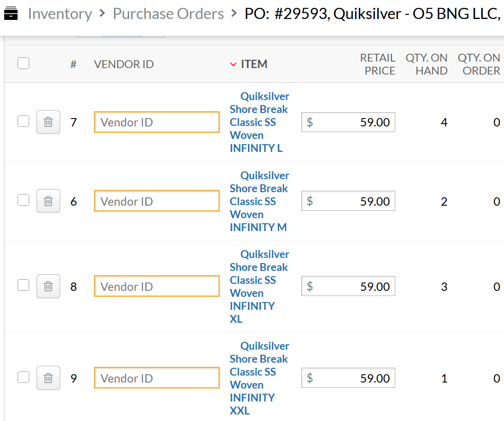
Task: Open the Shore Break Woven INFINITY XXL item link
Action: coord(259,378)
